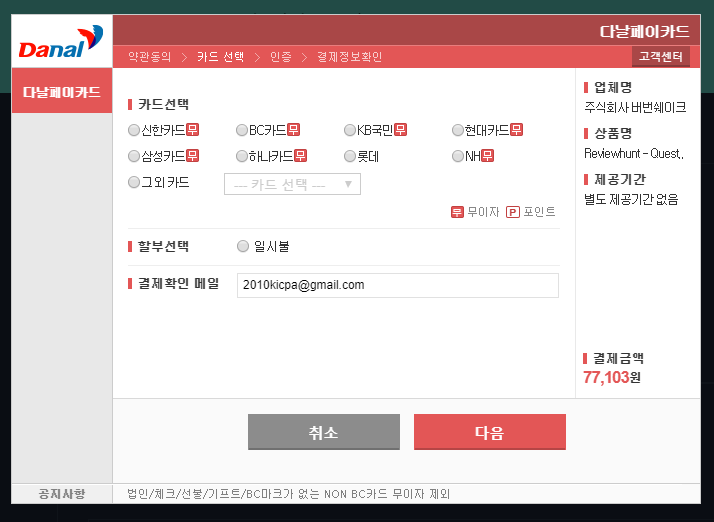Click the 무이자 legend icon
The width and height of the screenshot is (714, 522).
click(x=457, y=212)
